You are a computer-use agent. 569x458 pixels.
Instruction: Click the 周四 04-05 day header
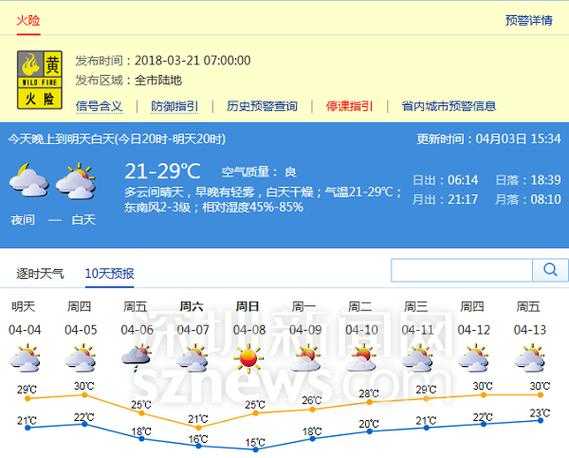(81, 318)
